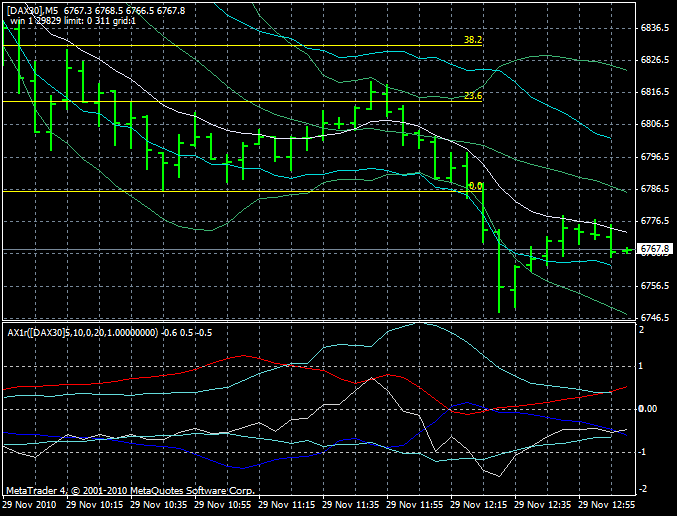This screenshot has height=516, width=677.
Task: Click the '29 Nov 10:15' time label
Action: click(x=95, y=505)
